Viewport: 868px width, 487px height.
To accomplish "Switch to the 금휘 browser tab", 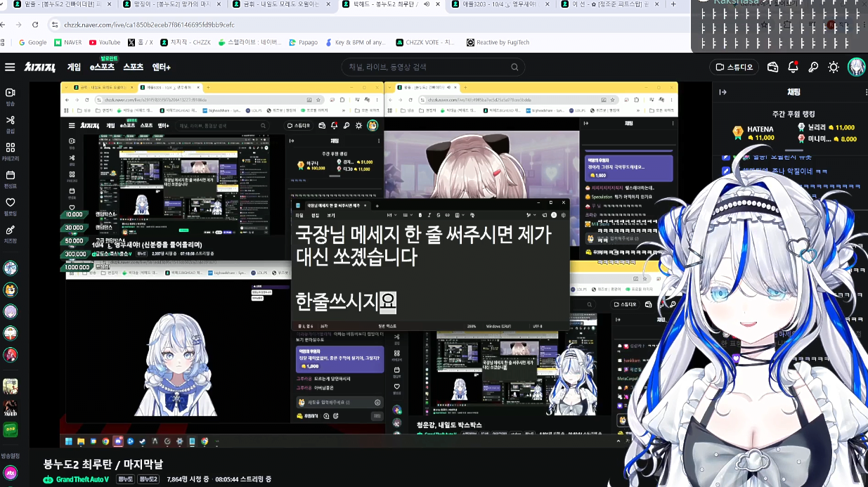I will [283, 4].
